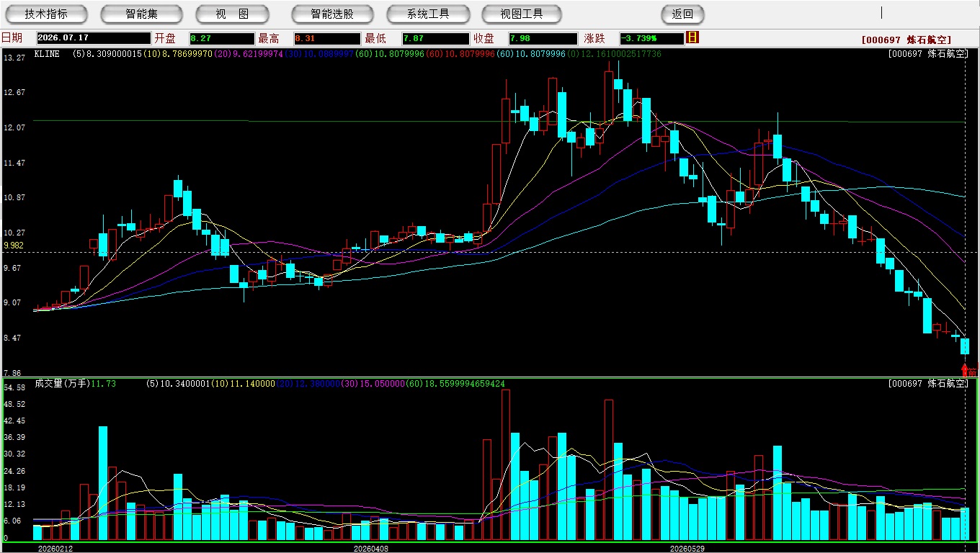This screenshot has width=980, height=553.
Task: Click the magenta (20)9.622 moving average value
Action: 249,54
